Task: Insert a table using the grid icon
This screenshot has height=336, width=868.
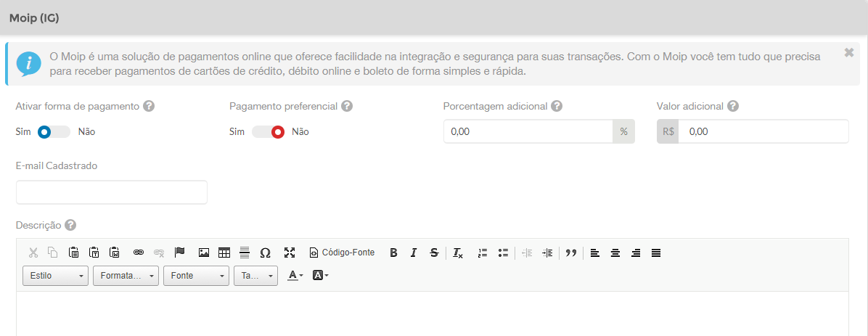Action: tap(224, 253)
